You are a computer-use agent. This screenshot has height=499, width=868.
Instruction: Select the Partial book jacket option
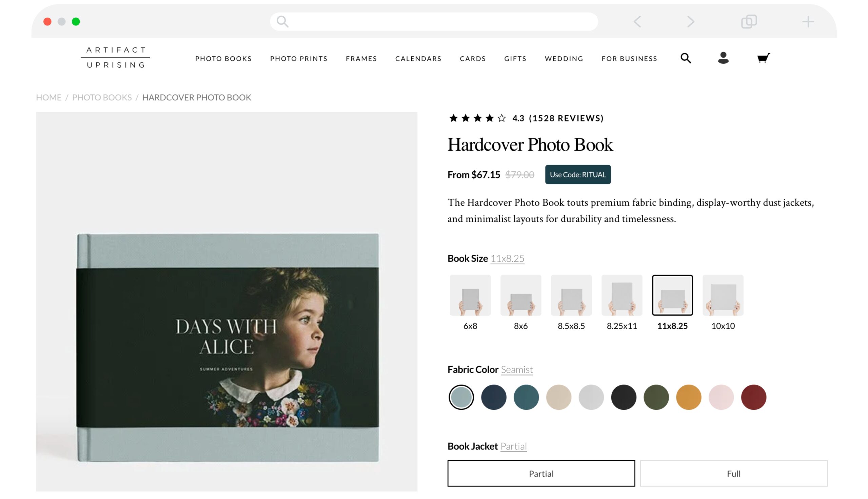point(541,473)
